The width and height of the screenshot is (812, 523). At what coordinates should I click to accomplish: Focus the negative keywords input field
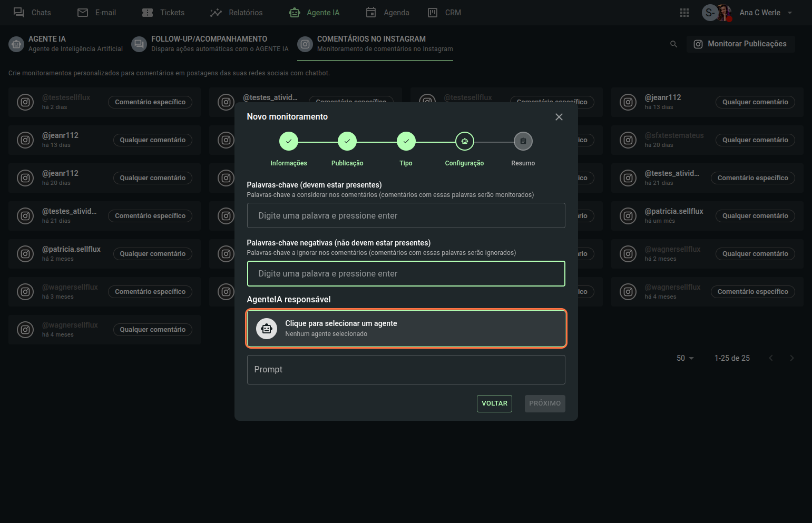point(406,274)
